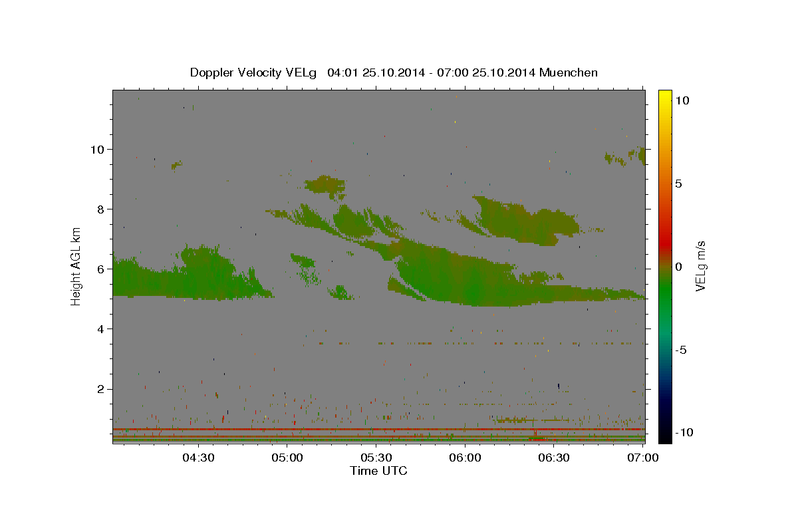Click the height tick label 2
Screen dimensions: 798x532
101,389
